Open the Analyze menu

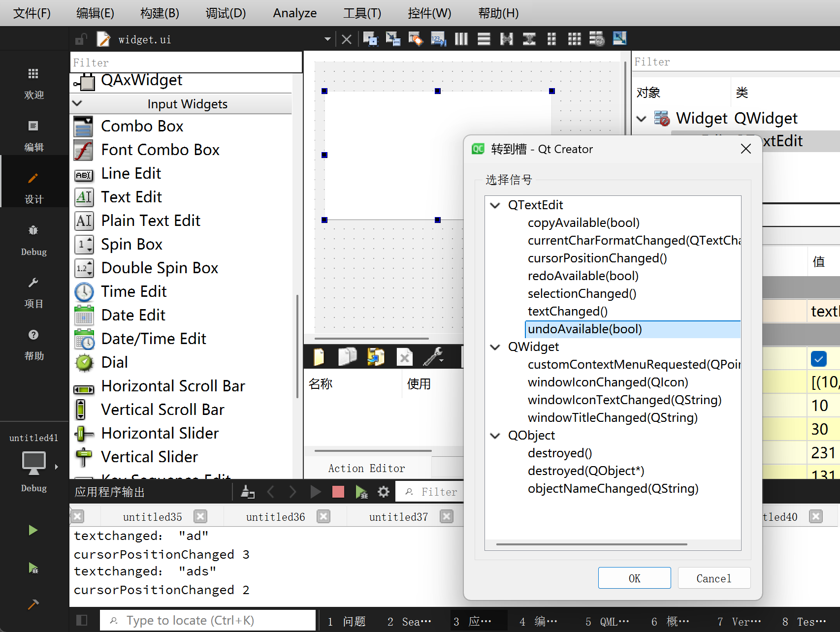point(295,13)
